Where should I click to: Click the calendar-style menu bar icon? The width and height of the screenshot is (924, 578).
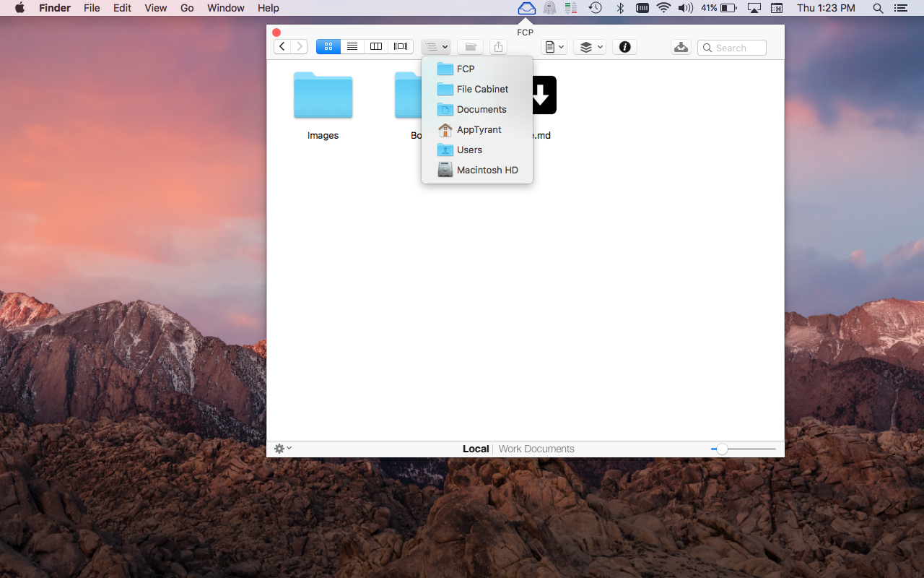pyautogui.click(x=777, y=8)
